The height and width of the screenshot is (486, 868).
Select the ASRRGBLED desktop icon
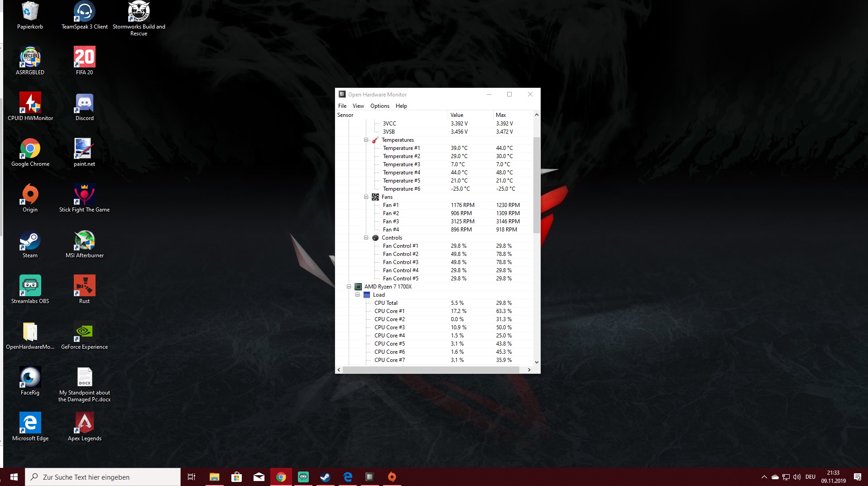click(x=30, y=61)
